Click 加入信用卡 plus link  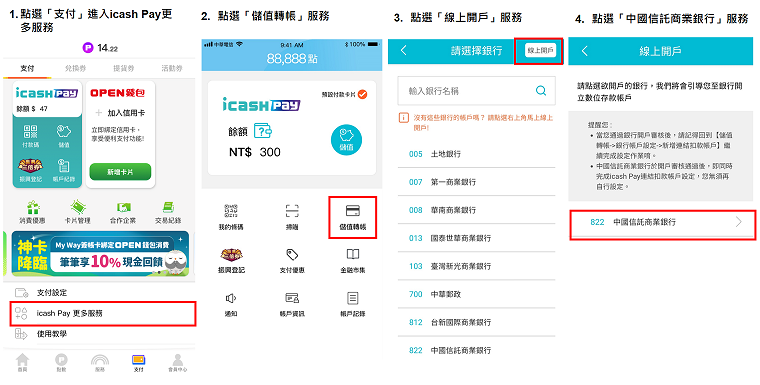[x=120, y=113]
